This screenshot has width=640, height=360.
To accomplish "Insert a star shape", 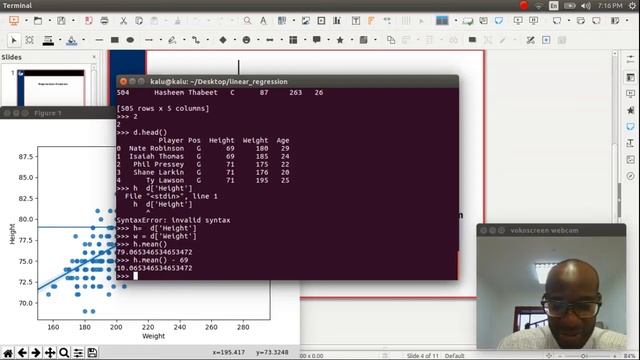I will pyautogui.click(x=340, y=40).
